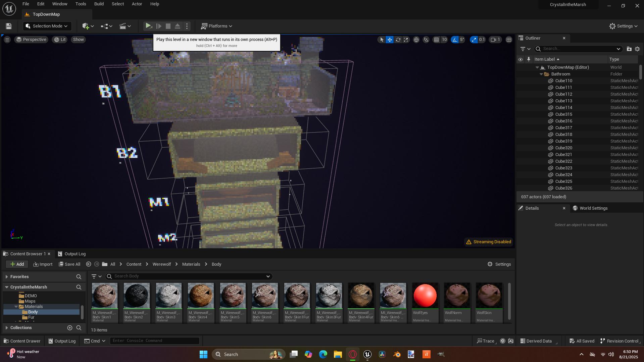Click the Add button in Content Browser

(17, 264)
